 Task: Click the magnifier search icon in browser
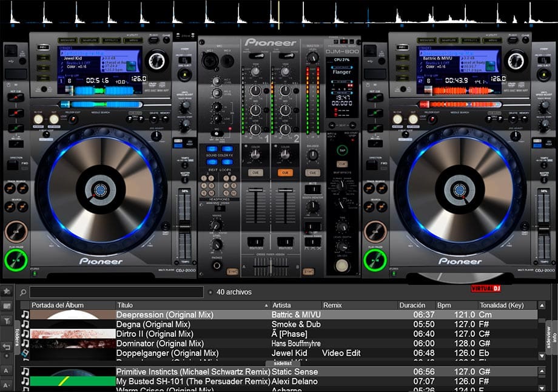pos(23,292)
